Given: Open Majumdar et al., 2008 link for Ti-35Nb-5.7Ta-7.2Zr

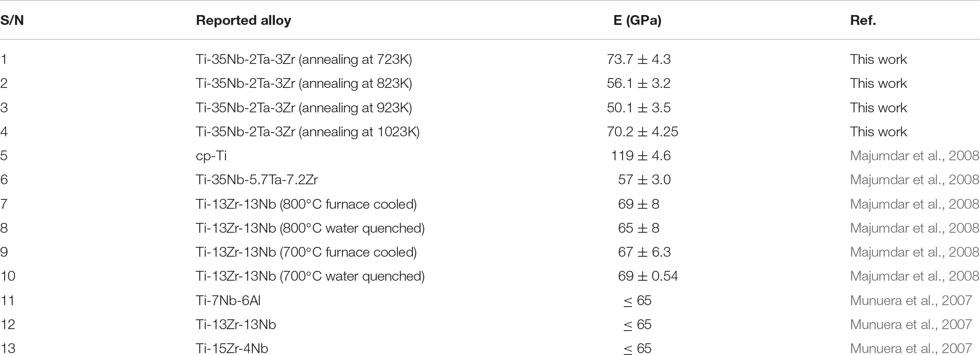Looking at the screenshot, I should point(915,180).
